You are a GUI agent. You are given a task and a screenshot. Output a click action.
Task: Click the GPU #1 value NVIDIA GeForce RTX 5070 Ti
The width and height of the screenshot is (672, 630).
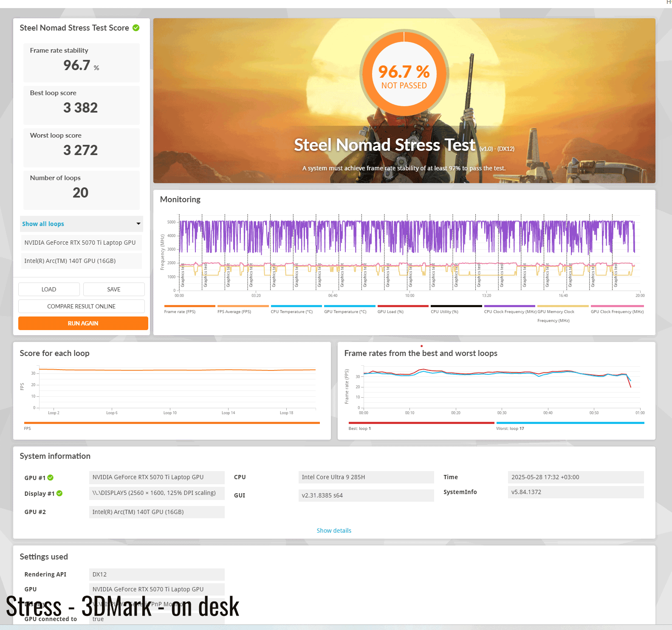coord(157,477)
